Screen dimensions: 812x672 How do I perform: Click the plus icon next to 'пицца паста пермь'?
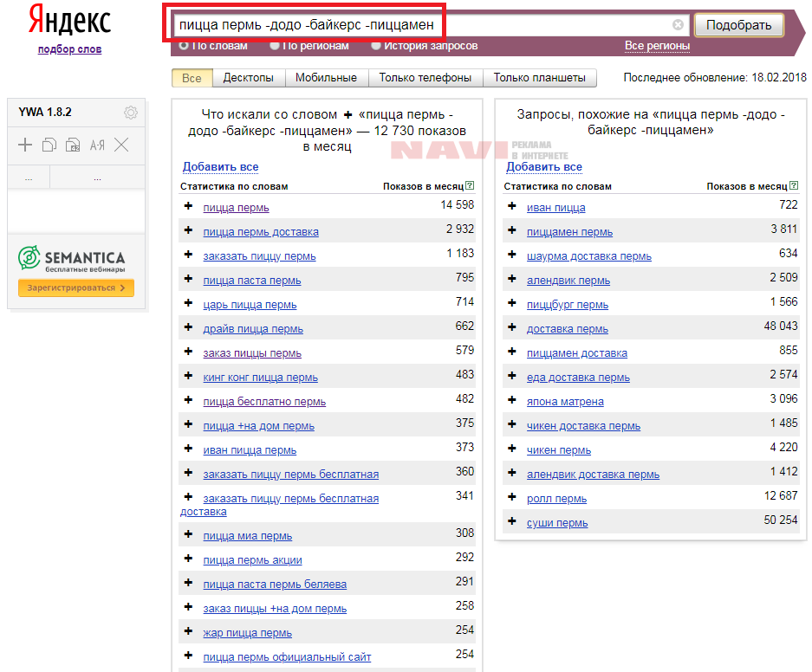click(189, 279)
